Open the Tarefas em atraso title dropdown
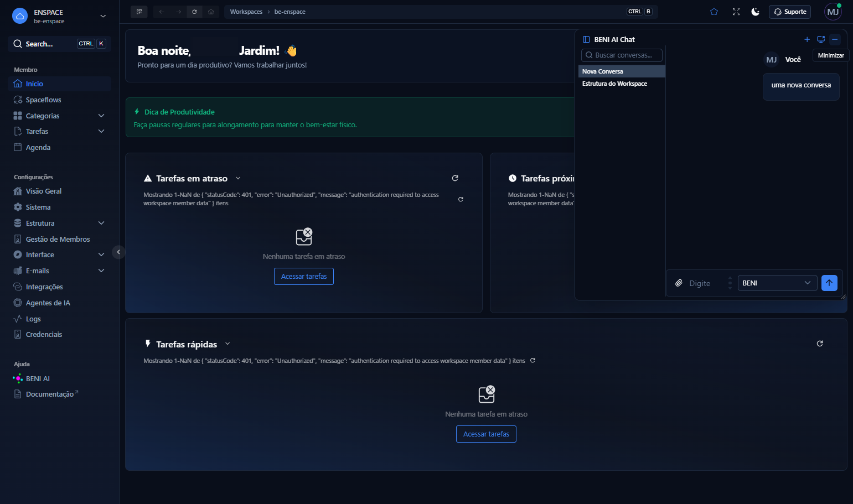This screenshot has height=504, width=853. click(x=238, y=178)
